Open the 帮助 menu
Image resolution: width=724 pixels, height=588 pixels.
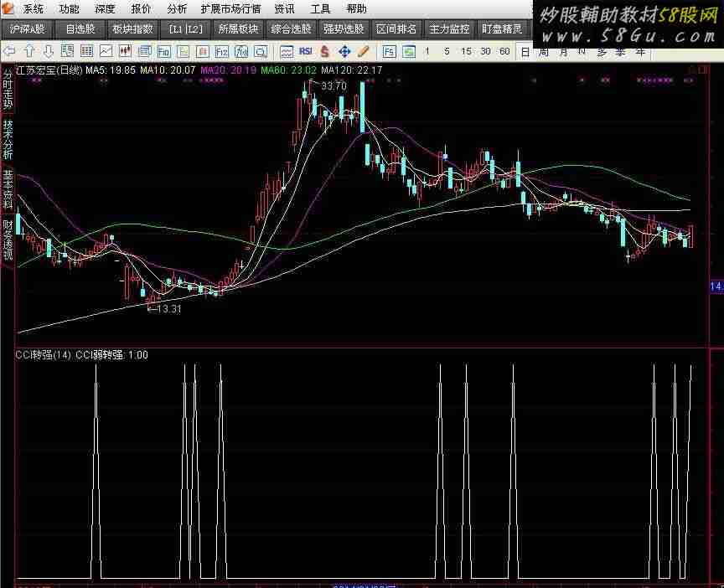tap(356, 8)
